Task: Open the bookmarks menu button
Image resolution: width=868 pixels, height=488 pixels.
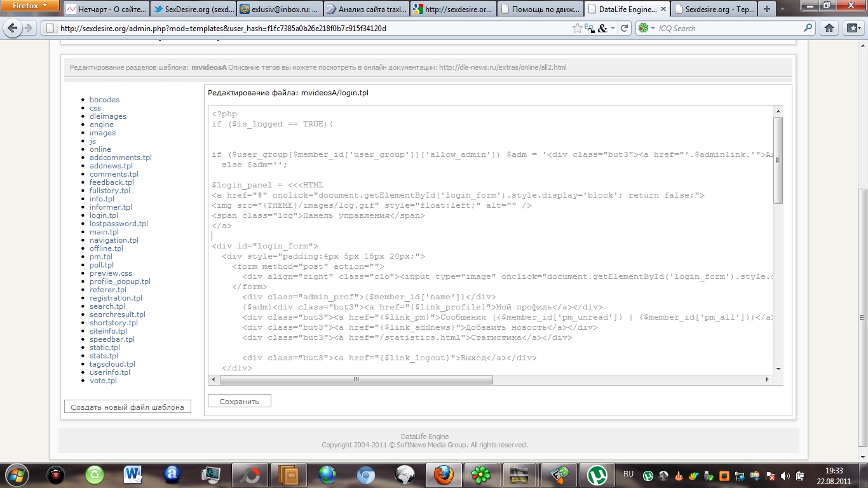Action: pos(852,28)
